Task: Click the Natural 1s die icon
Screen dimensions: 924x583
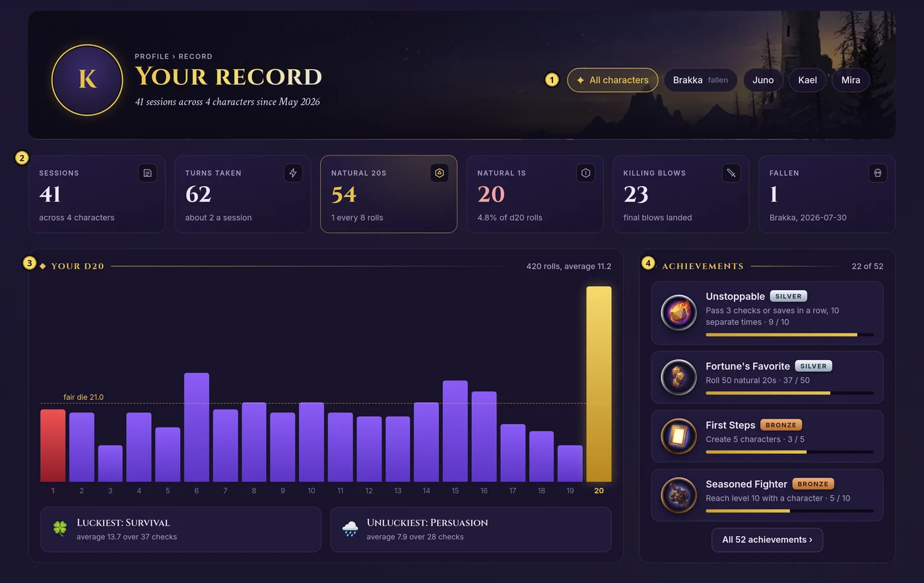Action: 585,173
